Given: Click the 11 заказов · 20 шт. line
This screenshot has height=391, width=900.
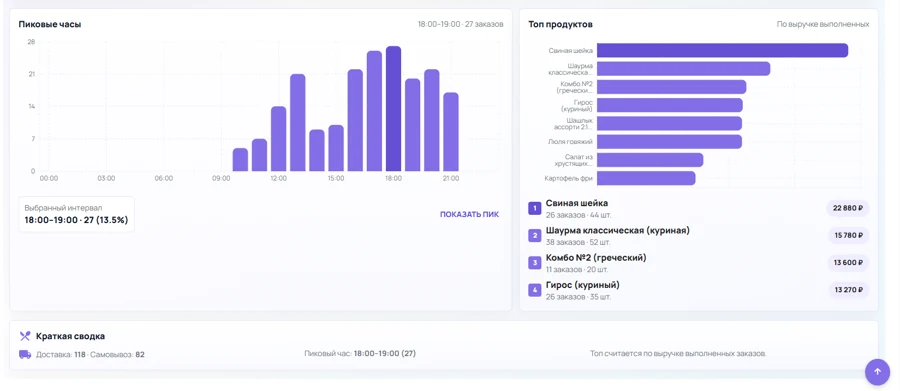Looking at the screenshot, I should pyautogui.click(x=577, y=269).
